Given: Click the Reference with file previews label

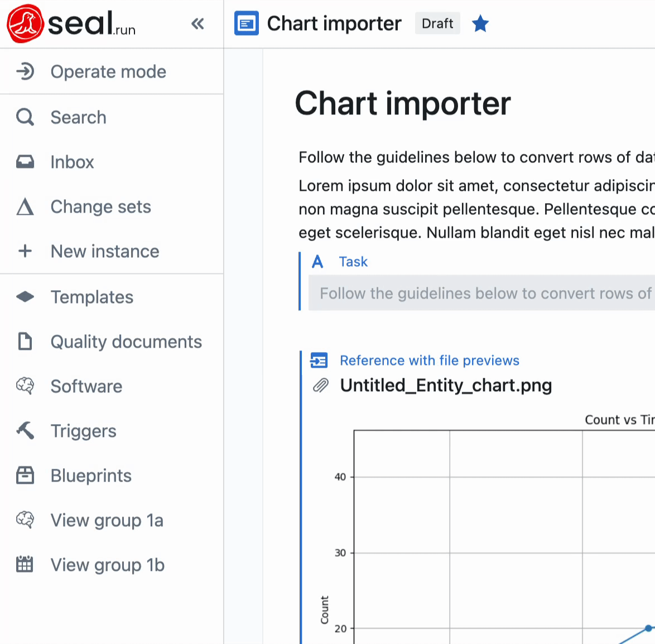Looking at the screenshot, I should click(x=429, y=361).
